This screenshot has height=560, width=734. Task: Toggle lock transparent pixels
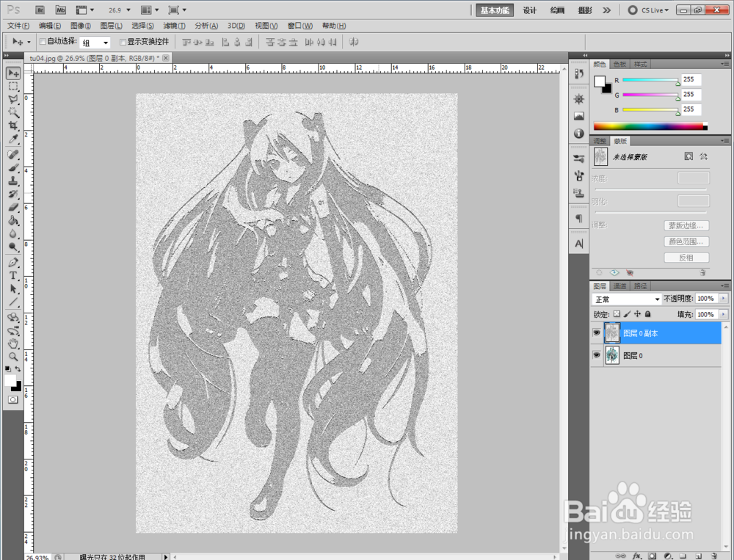(617, 314)
